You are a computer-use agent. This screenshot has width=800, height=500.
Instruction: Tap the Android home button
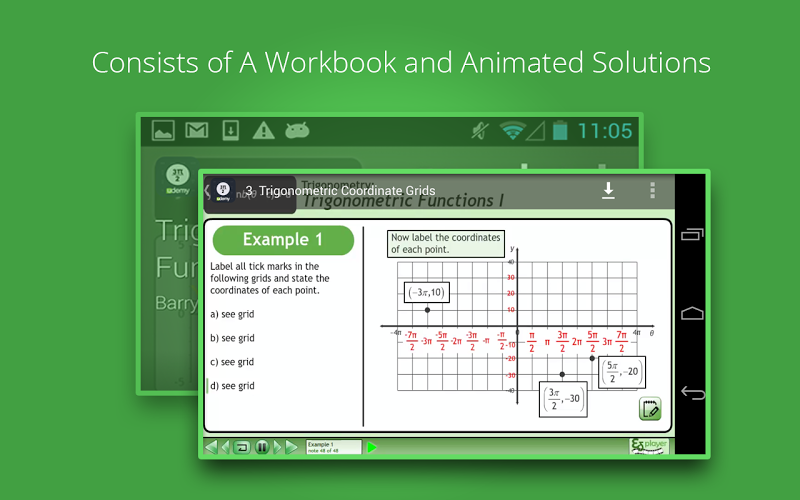(x=692, y=313)
